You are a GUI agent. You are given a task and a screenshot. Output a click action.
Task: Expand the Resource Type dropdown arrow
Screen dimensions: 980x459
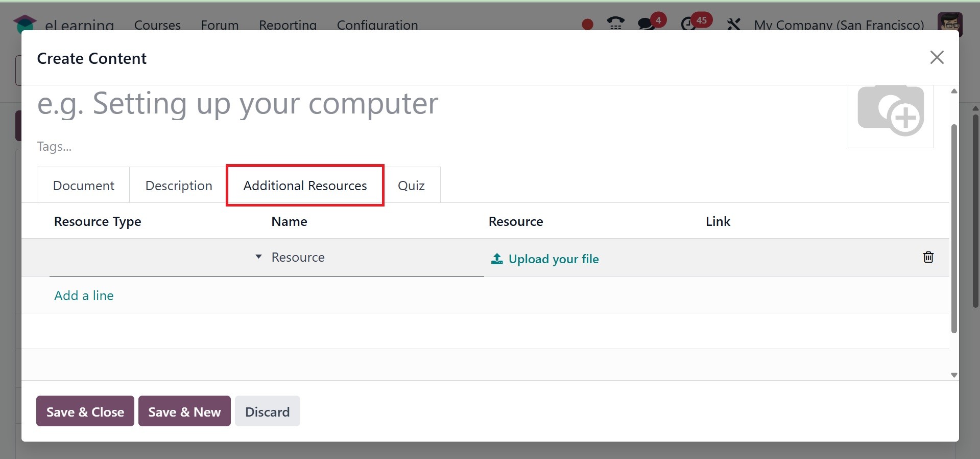[x=258, y=257]
